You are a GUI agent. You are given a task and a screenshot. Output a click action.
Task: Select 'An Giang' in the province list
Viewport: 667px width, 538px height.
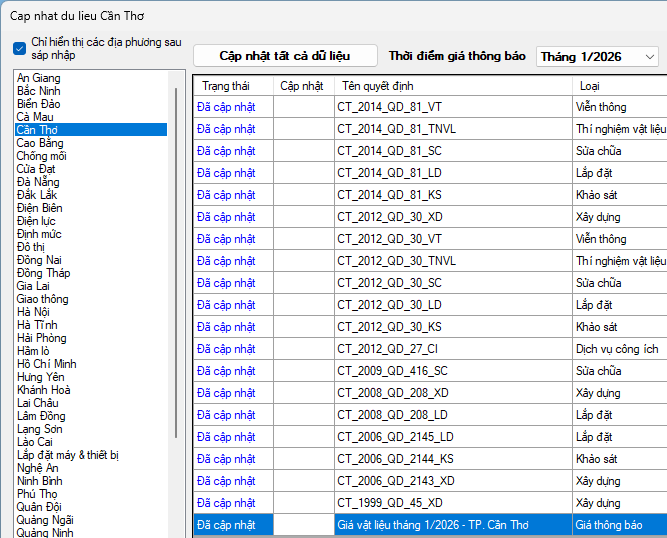(x=39, y=78)
